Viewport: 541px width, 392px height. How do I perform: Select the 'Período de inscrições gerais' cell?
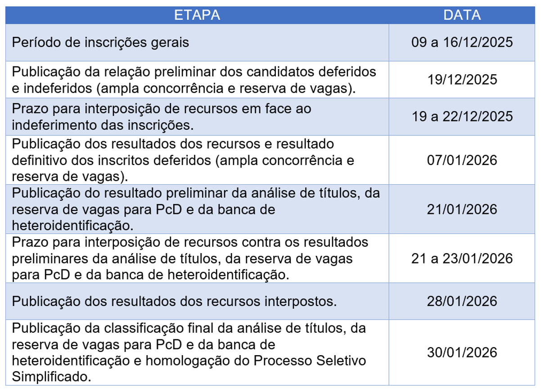pos(100,43)
